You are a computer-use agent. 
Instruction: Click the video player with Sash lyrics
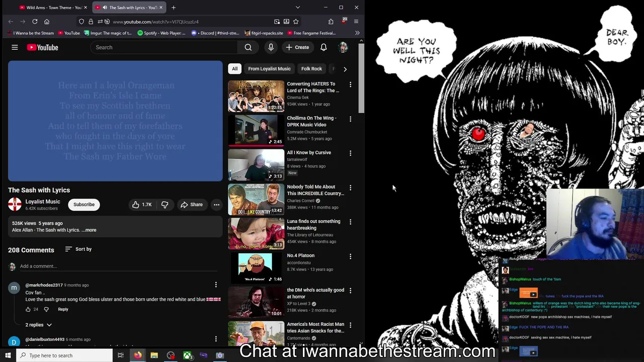(x=115, y=121)
